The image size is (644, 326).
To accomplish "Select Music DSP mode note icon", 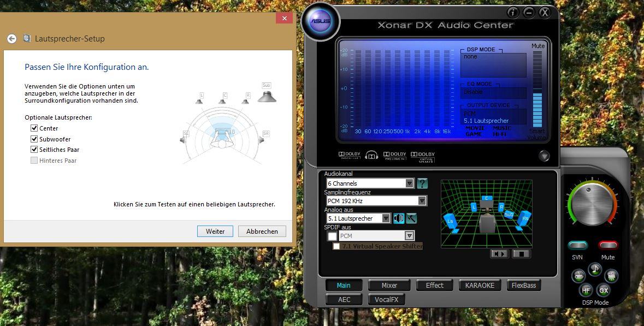I will point(595,270).
